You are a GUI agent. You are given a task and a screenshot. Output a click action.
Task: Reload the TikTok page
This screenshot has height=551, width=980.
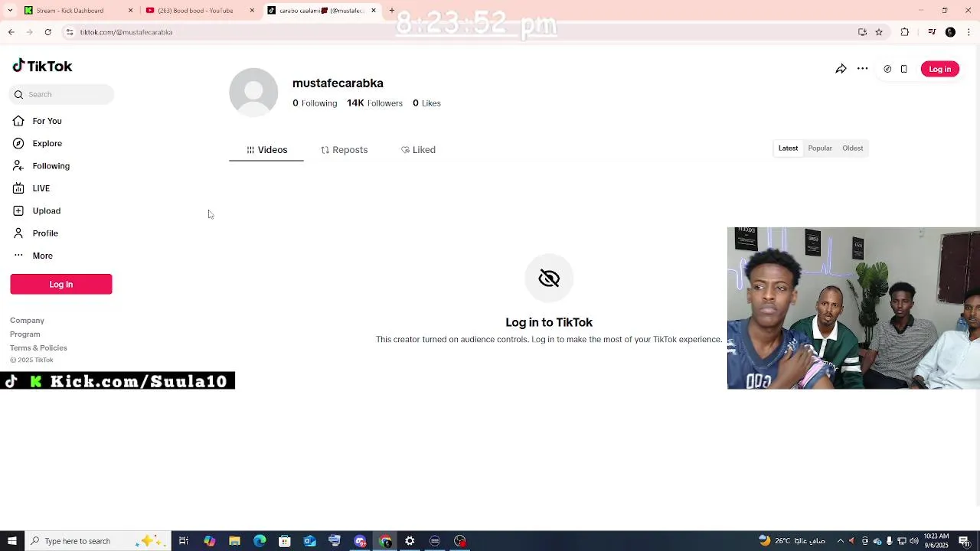click(x=47, y=32)
